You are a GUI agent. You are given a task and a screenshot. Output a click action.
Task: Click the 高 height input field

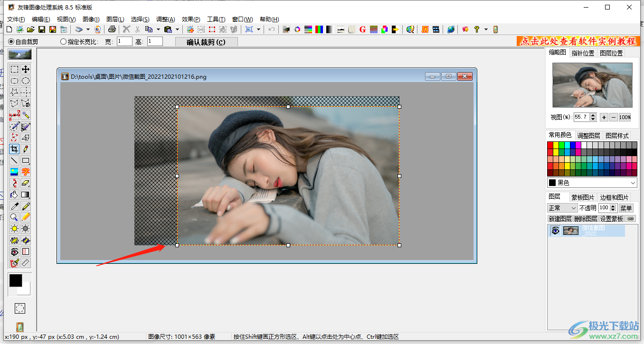(155, 42)
